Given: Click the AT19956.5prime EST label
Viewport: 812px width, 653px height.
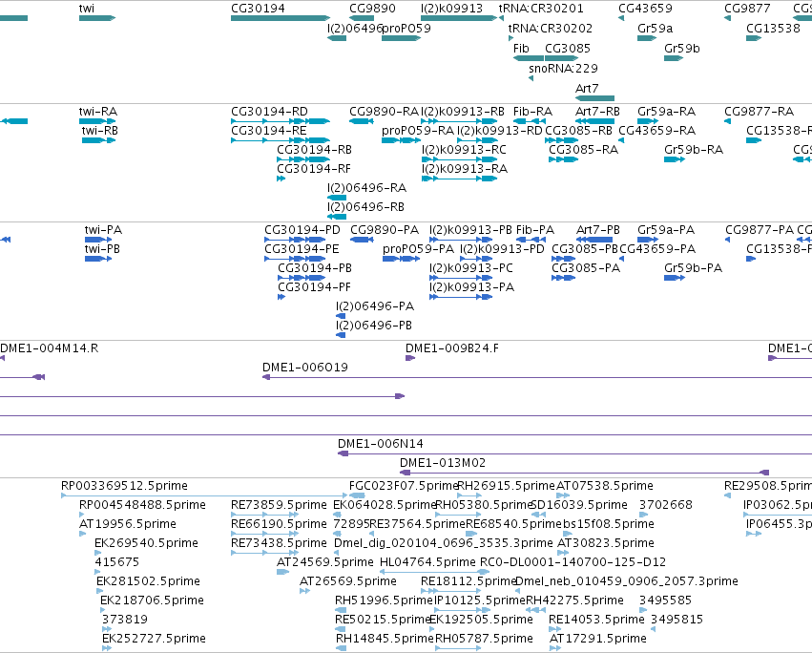Looking at the screenshot, I should click(x=128, y=524).
